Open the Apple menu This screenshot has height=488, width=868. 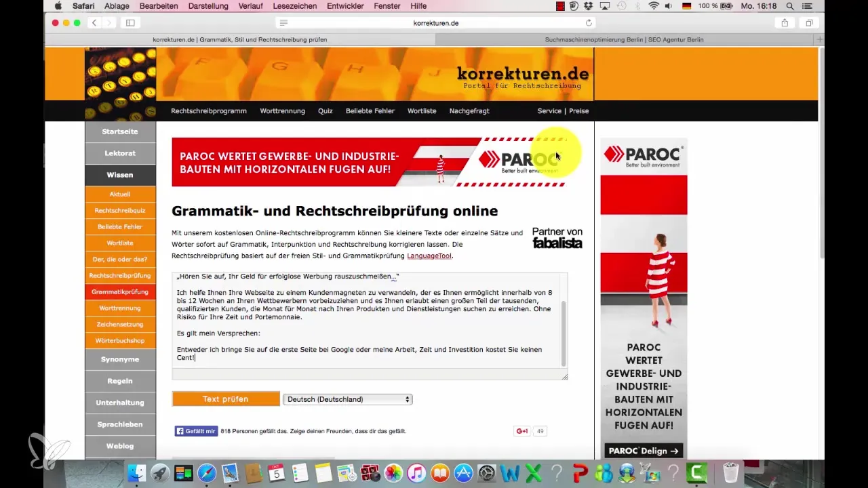pyautogui.click(x=58, y=6)
